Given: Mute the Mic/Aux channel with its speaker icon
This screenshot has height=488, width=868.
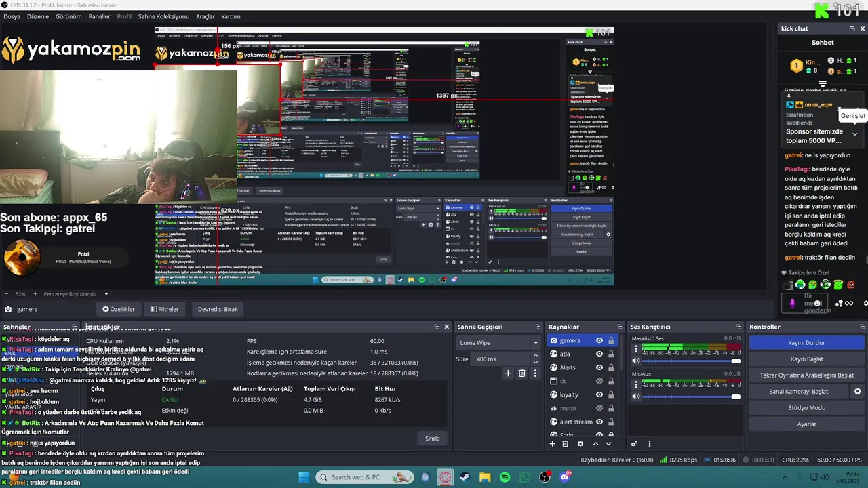Looking at the screenshot, I should coord(636,396).
